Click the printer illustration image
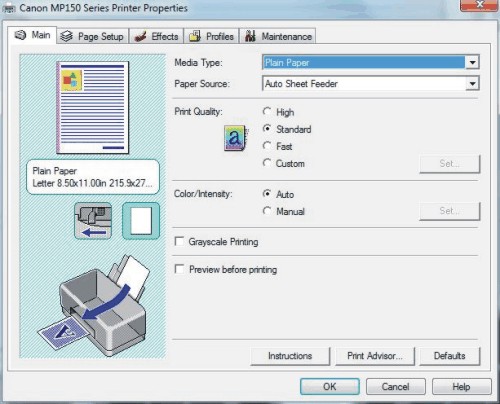This screenshot has width=500, height=404. click(92, 305)
